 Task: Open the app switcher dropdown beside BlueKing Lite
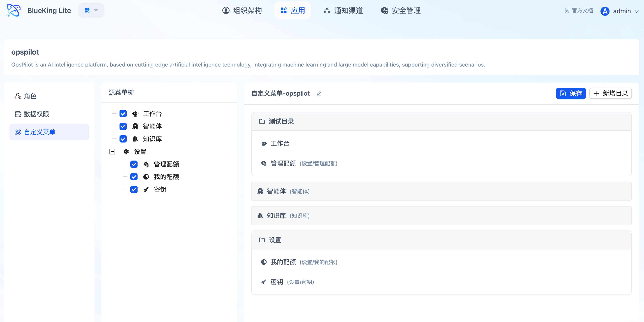click(91, 11)
